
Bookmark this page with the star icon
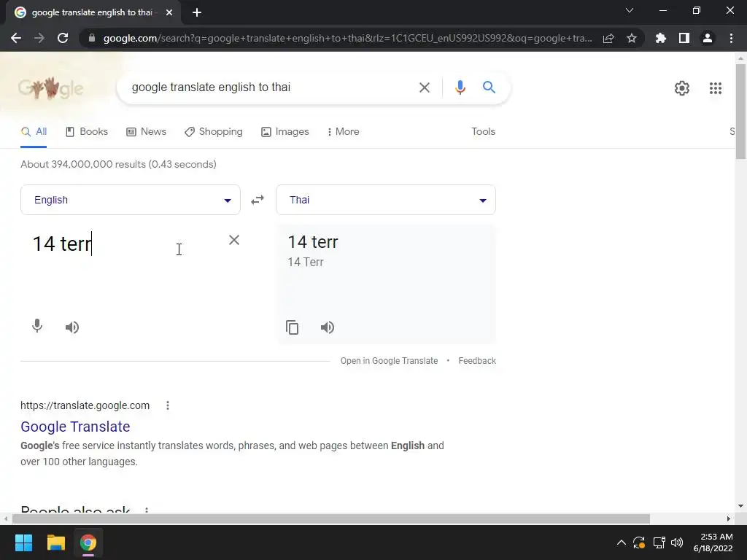[632, 38]
